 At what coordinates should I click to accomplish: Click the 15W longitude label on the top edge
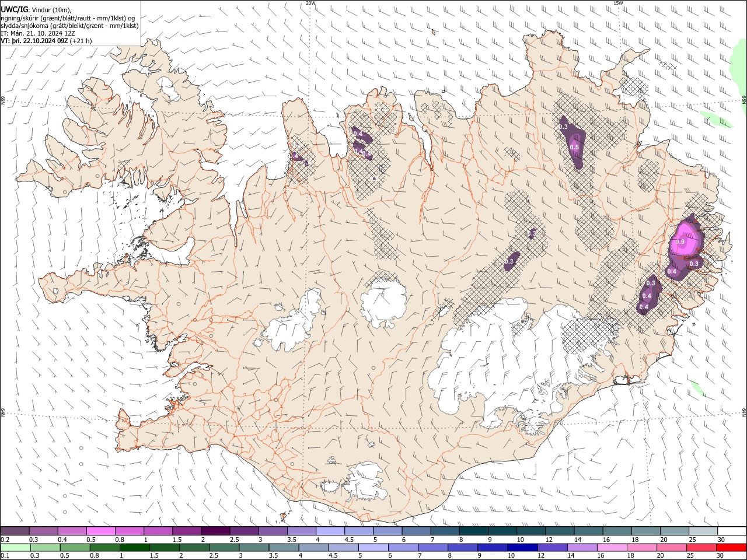617,3
